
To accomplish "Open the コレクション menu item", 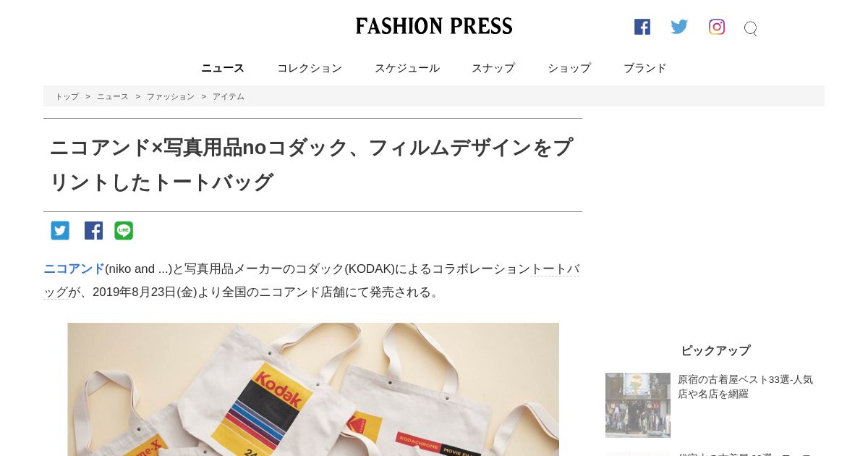I will click(310, 68).
